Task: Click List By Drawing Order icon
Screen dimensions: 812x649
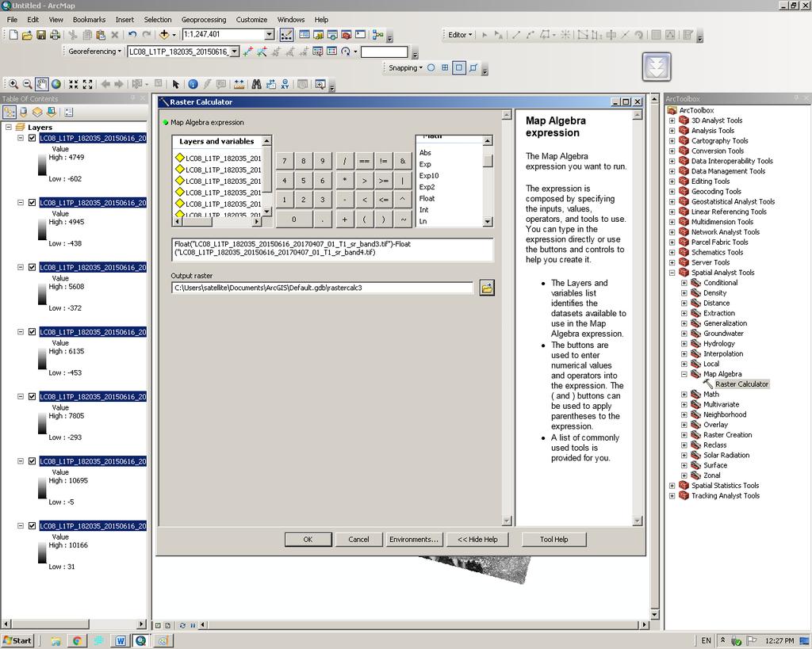Action: [10, 112]
